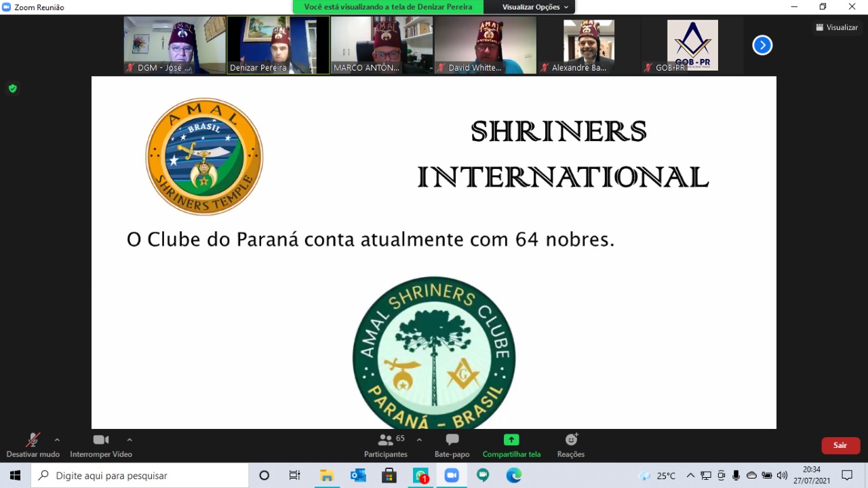Screen dimensions: 868x488
Task: Click the green encryption shield icon
Action: [12, 88]
